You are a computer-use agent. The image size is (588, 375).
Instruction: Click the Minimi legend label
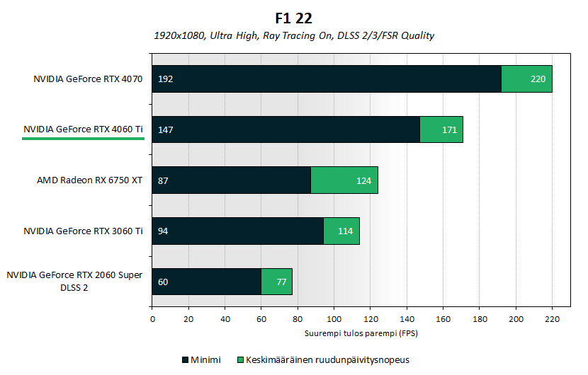tap(205, 360)
